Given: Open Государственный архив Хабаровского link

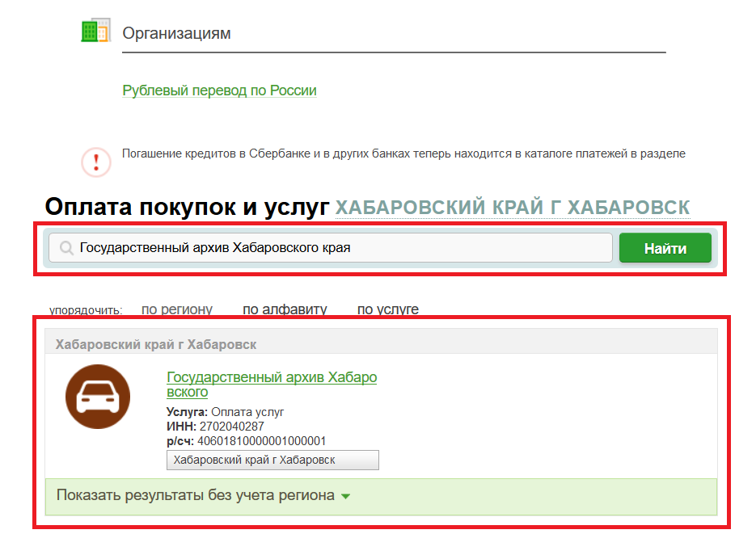Looking at the screenshot, I should 272,385.
